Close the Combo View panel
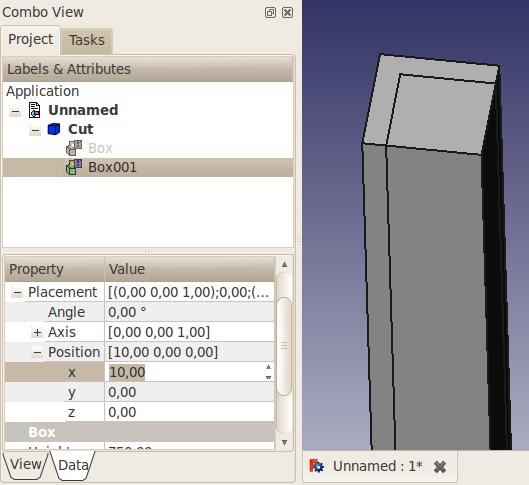 287,13
